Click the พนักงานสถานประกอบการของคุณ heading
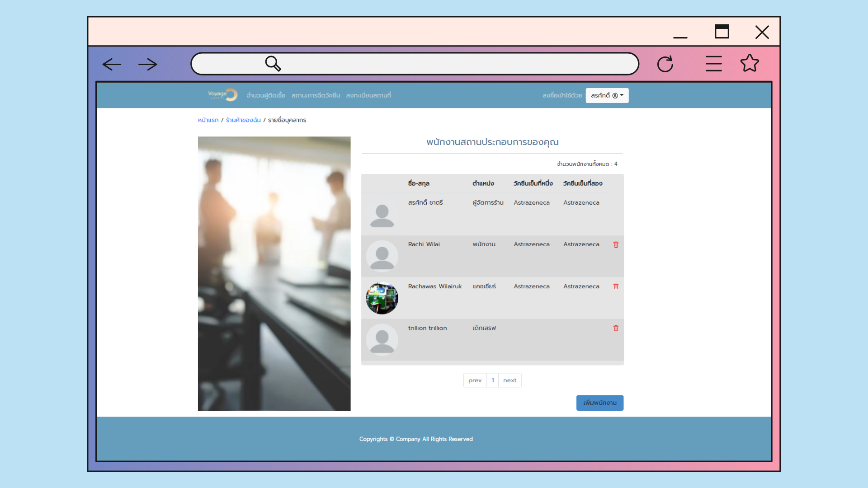Image resolution: width=868 pixels, height=488 pixels. pyautogui.click(x=492, y=142)
